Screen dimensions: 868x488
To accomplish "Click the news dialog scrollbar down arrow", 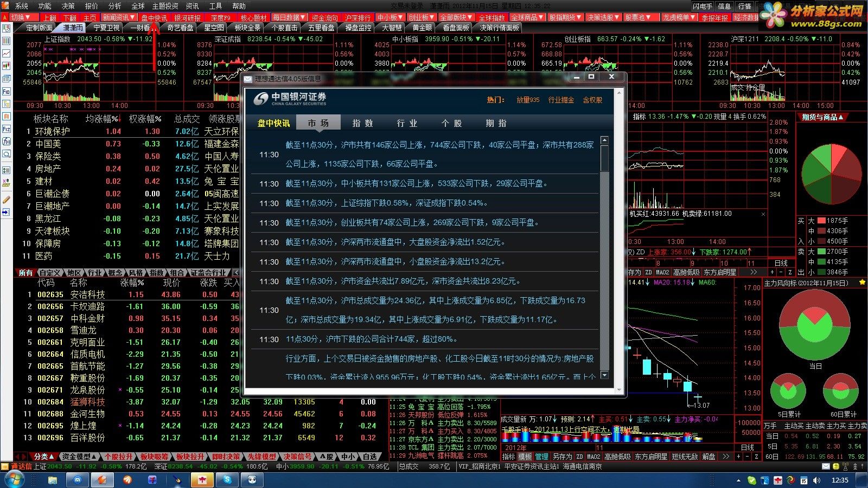I will tap(604, 375).
